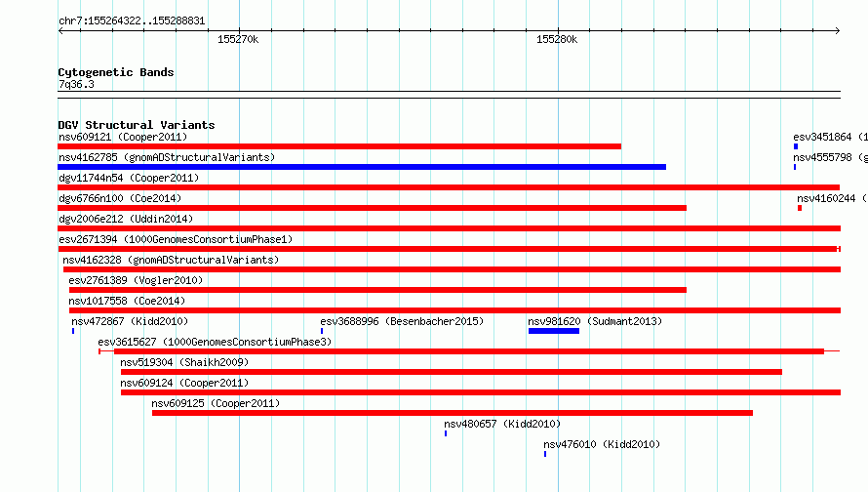This screenshot has height=492, width=868.
Task: Click the nsv519304 (Shaikh2009) label
Action: pos(184,362)
